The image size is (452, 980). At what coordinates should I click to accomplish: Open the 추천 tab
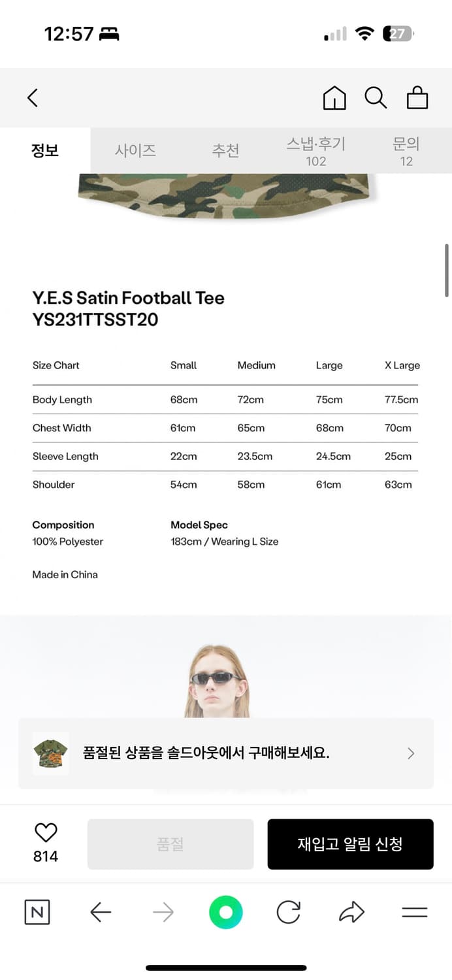(x=225, y=150)
